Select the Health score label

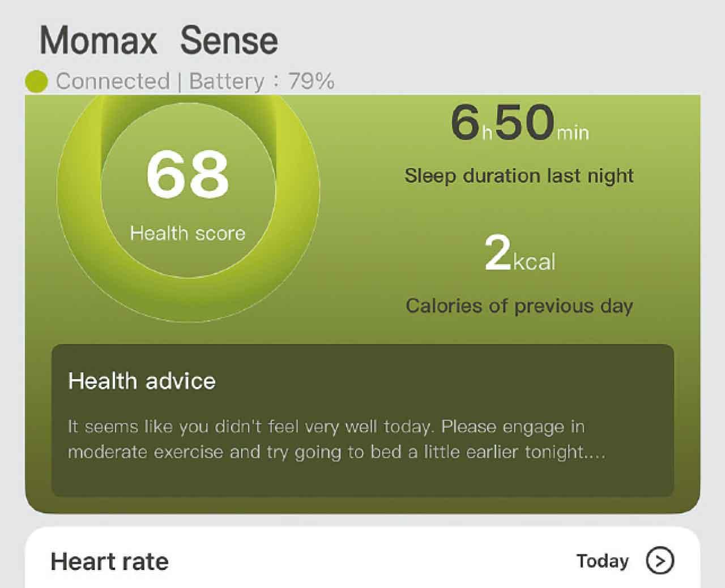coord(187,233)
